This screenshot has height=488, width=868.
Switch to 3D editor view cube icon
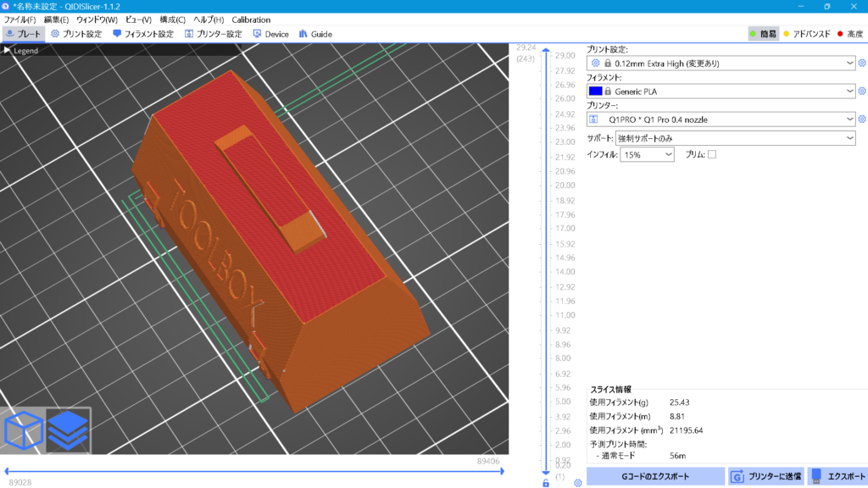click(23, 430)
